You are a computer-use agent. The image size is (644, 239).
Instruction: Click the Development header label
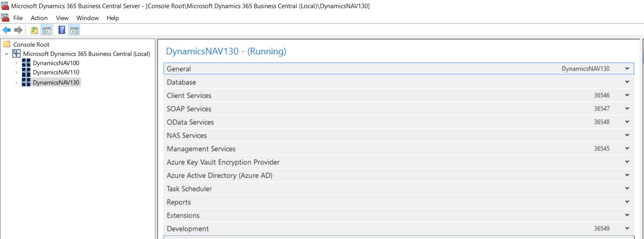[188, 229]
